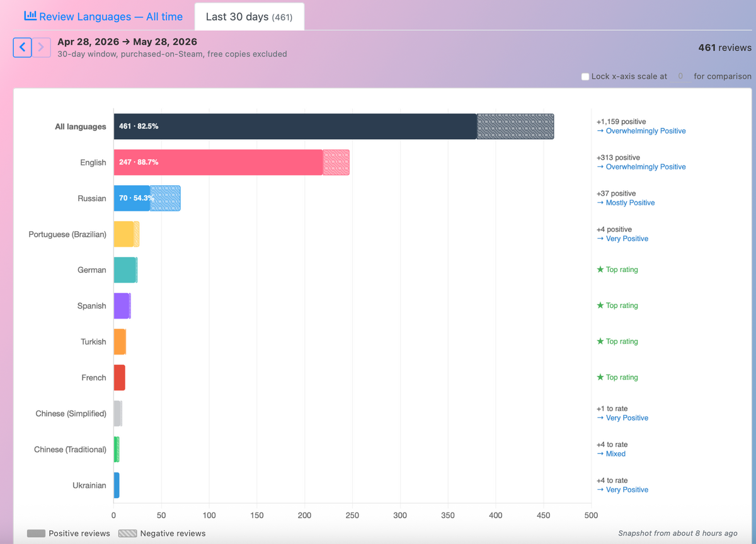756x544 pixels.
Task: Click the +313 positive text
Action: click(x=618, y=157)
